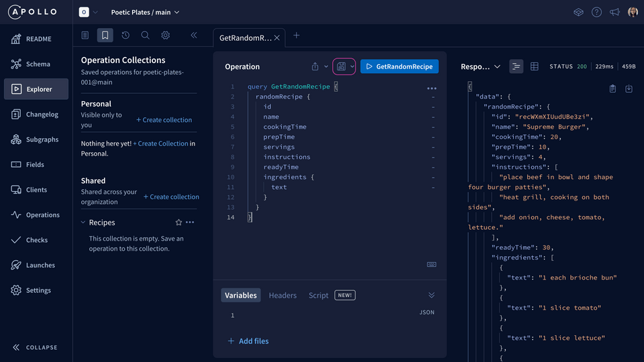This screenshot has width=644, height=362.
Task: Select the GetRandomR... operation tab
Action: (246, 38)
